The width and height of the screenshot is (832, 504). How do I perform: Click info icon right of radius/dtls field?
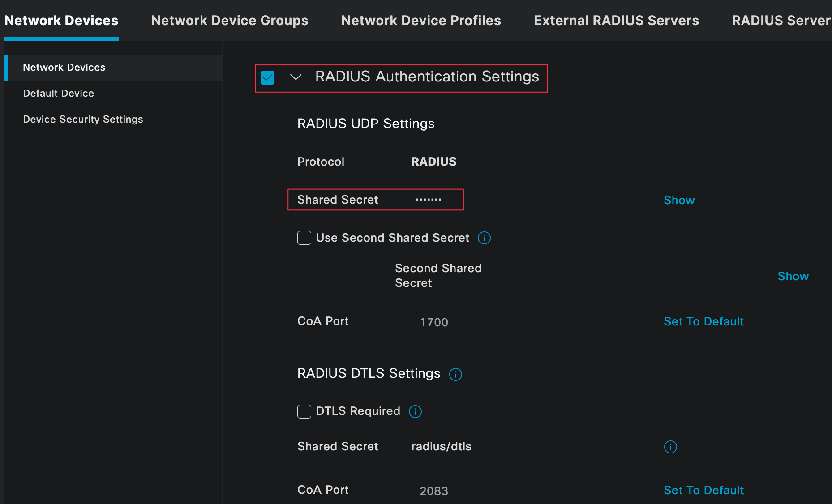[x=670, y=447]
